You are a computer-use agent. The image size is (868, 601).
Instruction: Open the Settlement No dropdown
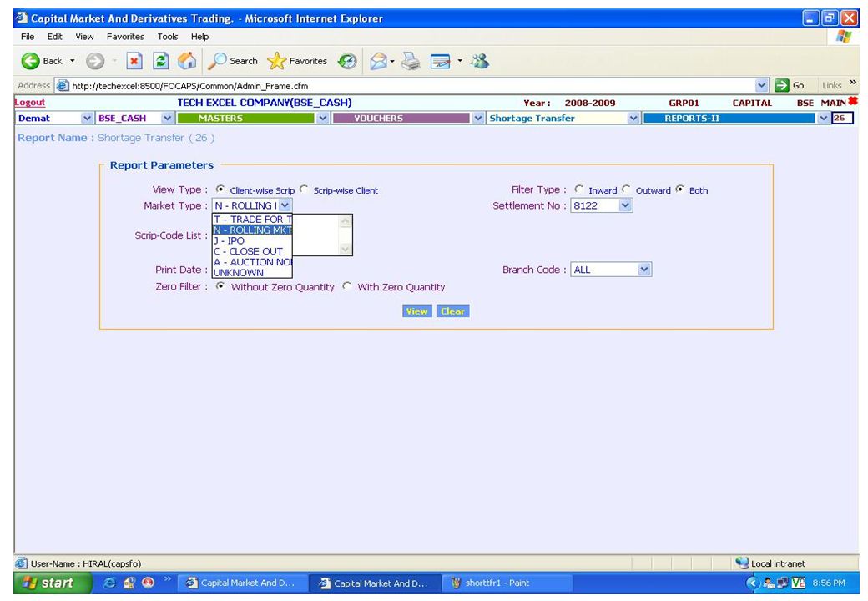click(x=601, y=205)
